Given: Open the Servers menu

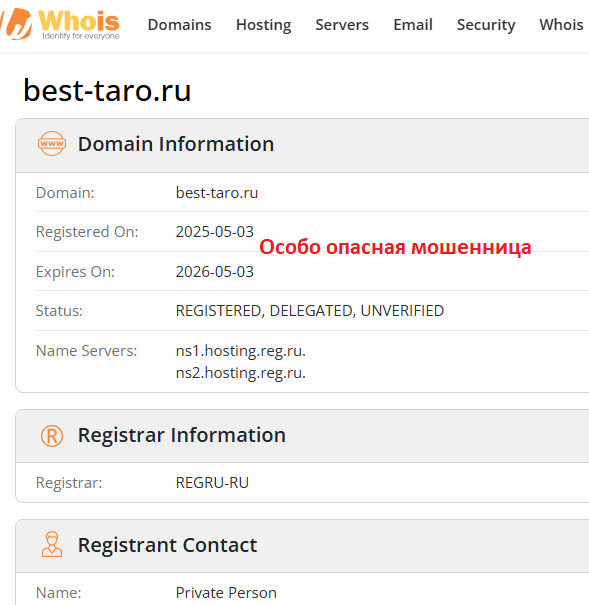Looking at the screenshot, I should (x=342, y=25).
